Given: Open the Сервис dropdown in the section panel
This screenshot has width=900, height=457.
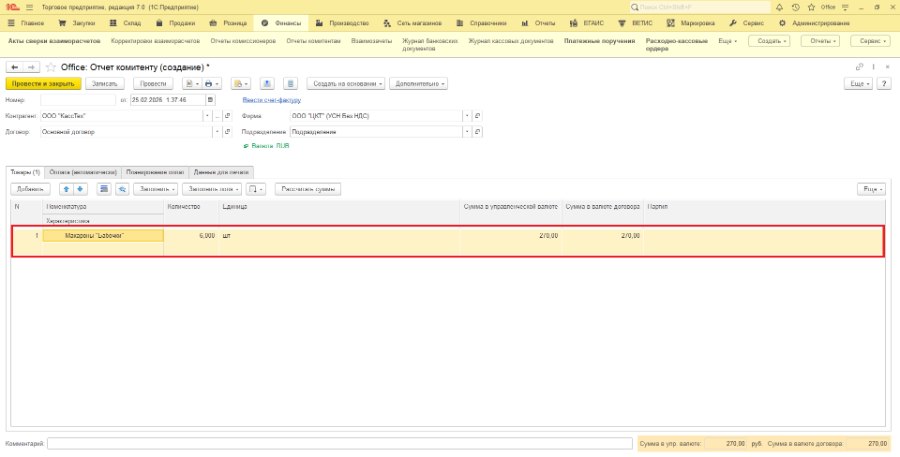Looking at the screenshot, I should [870, 41].
